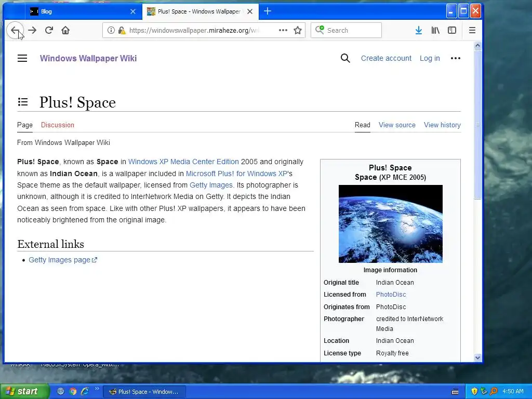Open the Getty Images page external link

pyautogui.click(x=63, y=260)
